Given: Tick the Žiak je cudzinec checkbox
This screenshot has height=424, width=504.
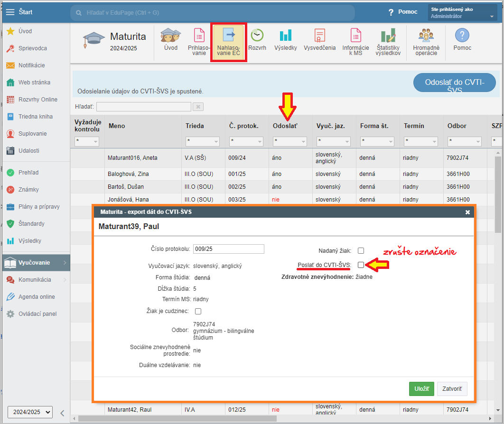Looking at the screenshot, I should [x=198, y=312].
